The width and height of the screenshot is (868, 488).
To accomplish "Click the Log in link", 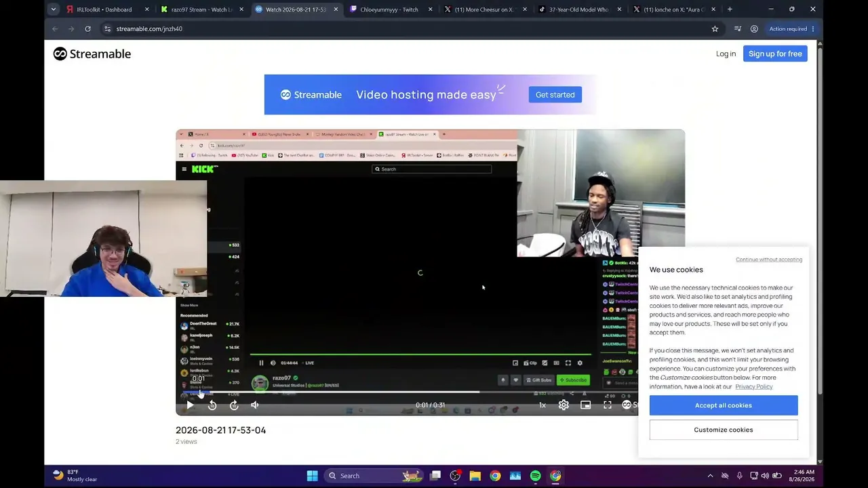I will (726, 54).
